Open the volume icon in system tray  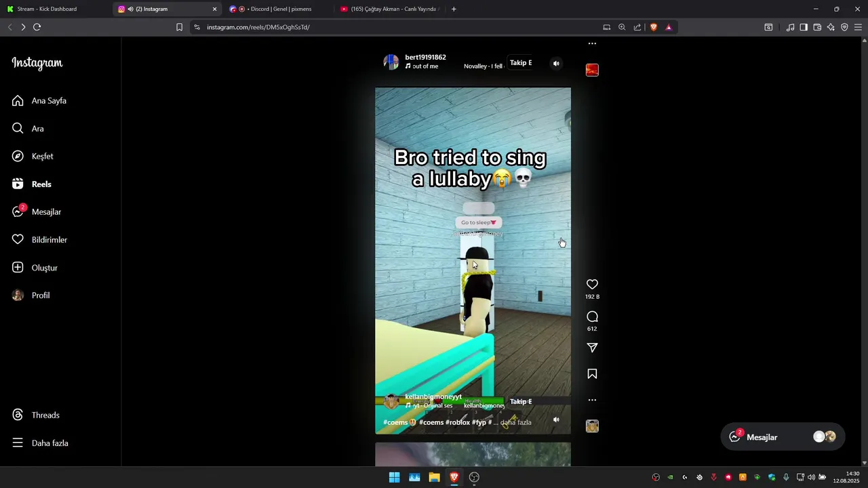click(811, 477)
